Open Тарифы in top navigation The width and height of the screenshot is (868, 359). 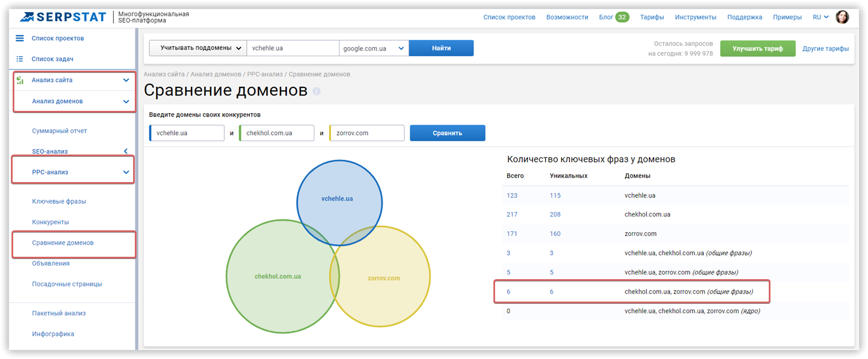point(652,17)
